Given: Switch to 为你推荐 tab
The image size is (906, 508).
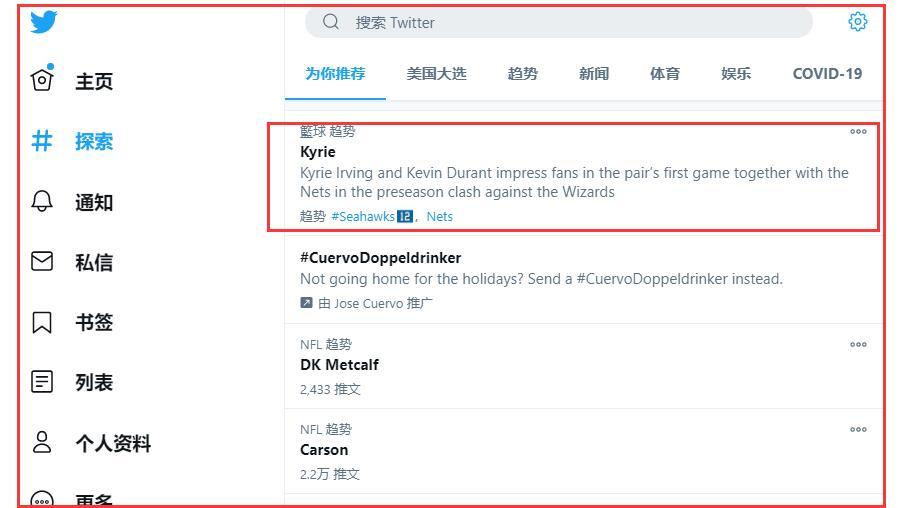Looking at the screenshot, I should pyautogui.click(x=335, y=74).
